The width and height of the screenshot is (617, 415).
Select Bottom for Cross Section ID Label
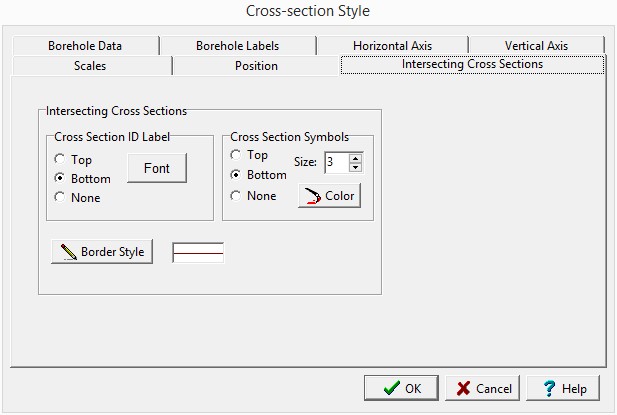coord(62,178)
